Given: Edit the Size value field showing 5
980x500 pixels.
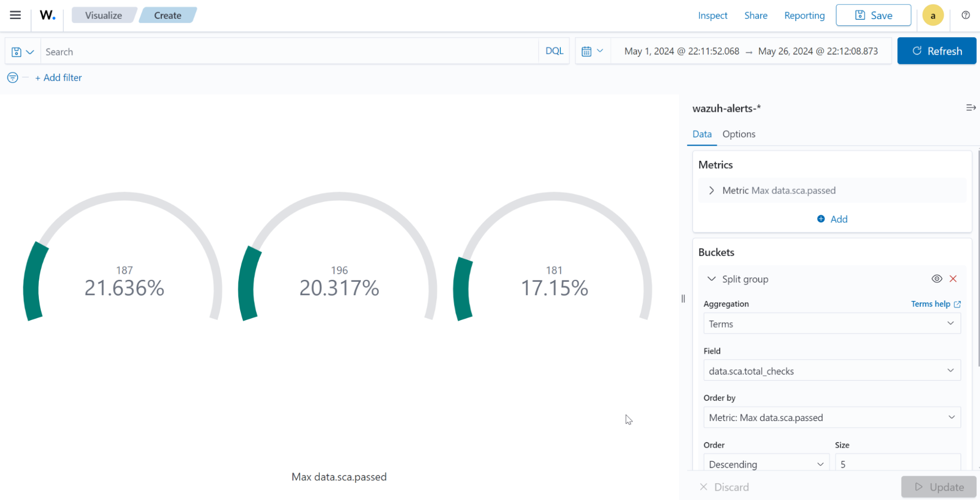Looking at the screenshot, I should click(x=898, y=464).
